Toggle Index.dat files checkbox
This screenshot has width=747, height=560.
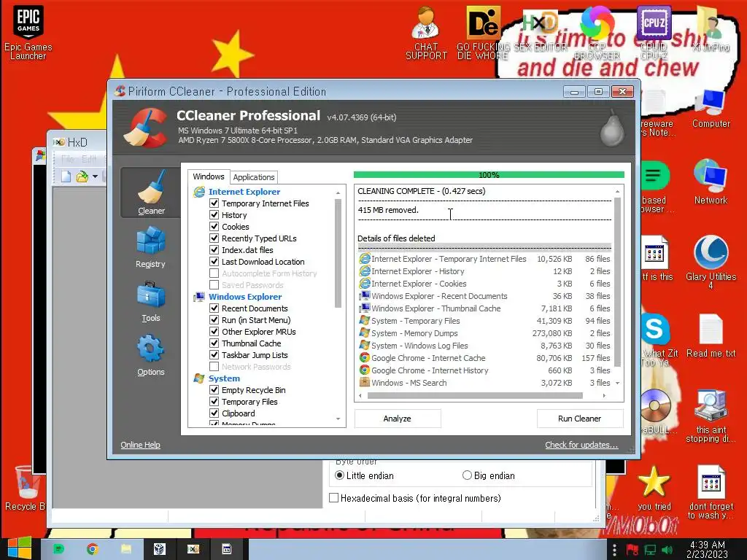214,250
